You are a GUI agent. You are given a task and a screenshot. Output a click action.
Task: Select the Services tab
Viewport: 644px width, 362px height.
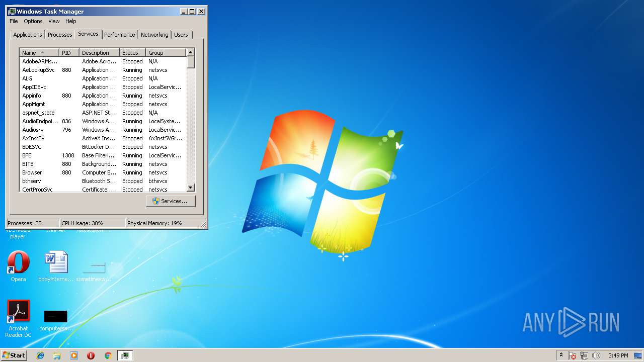(88, 34)
